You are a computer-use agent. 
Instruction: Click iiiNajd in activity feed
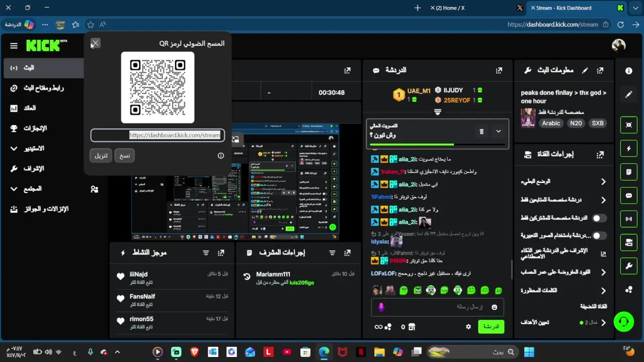[x=138, y=275]
